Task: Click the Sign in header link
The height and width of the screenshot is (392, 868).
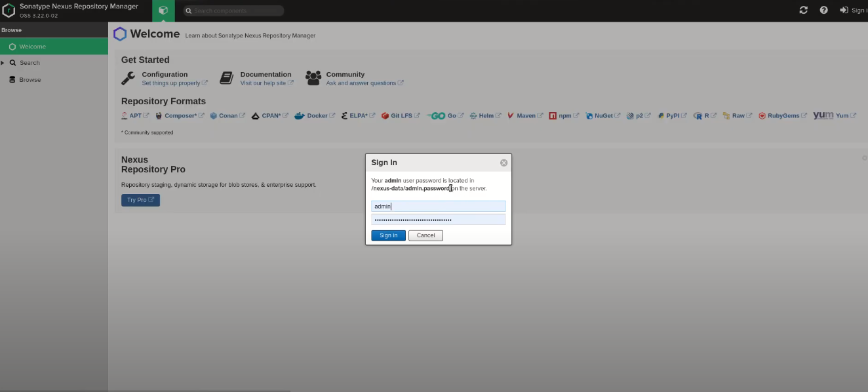Action: (854, 10)
